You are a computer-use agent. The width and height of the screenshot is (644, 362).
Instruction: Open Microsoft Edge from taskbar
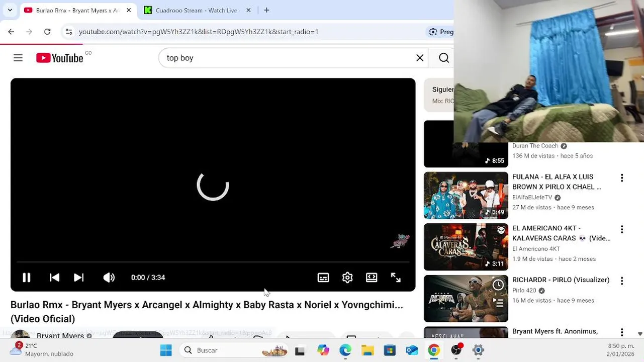tap(345, 350)
